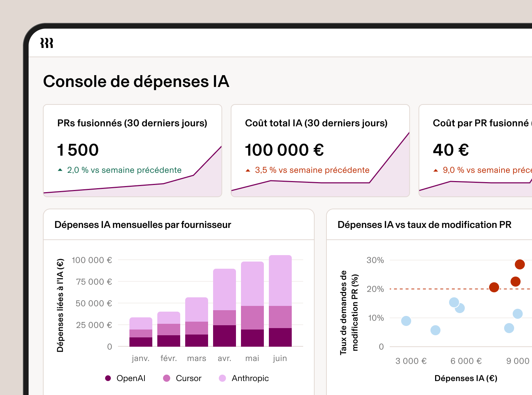
Task: Click the 100 000 € y-axis label
Action: click(92, 260)
